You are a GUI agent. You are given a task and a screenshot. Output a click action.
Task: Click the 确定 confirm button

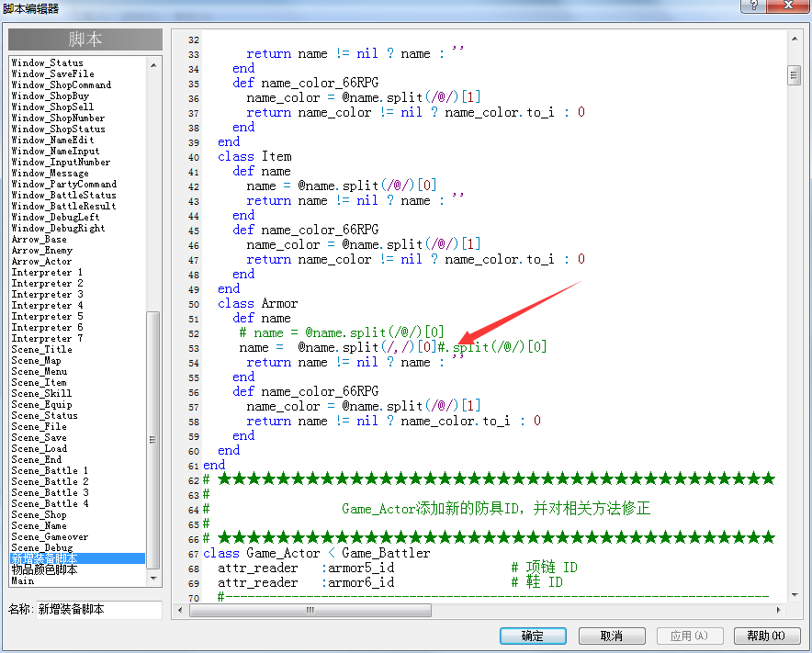[533, 636]
